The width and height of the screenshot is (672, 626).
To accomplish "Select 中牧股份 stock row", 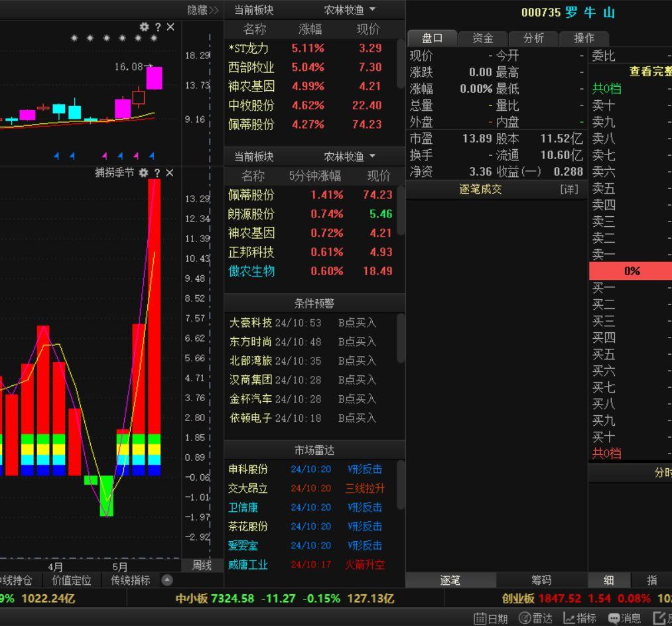I will coord(311,105).
